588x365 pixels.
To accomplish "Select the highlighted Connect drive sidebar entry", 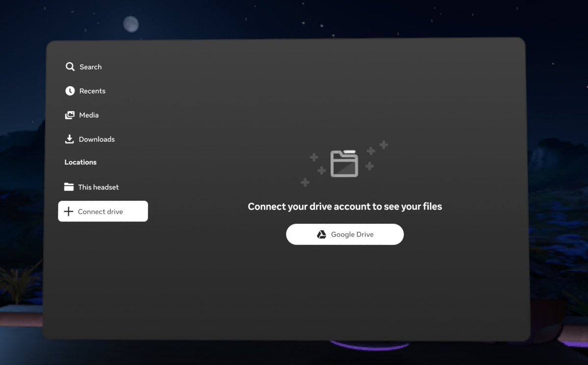I will click(103, 211).
